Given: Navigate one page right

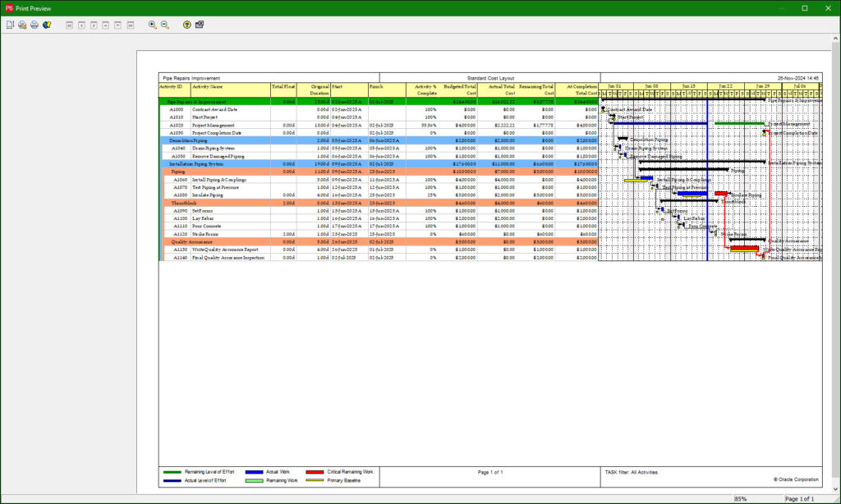Looking at the screenshot, I should point(94,25).
